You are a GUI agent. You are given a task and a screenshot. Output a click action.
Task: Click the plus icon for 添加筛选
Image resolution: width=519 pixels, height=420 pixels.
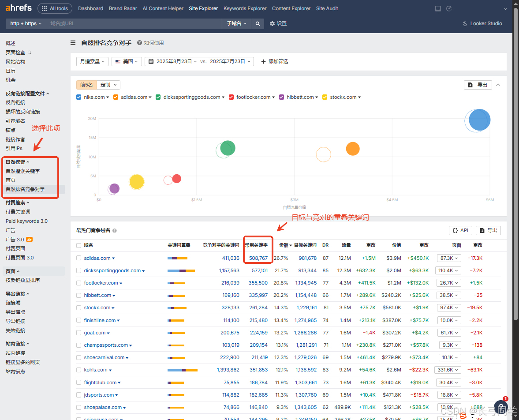[263, 62]
